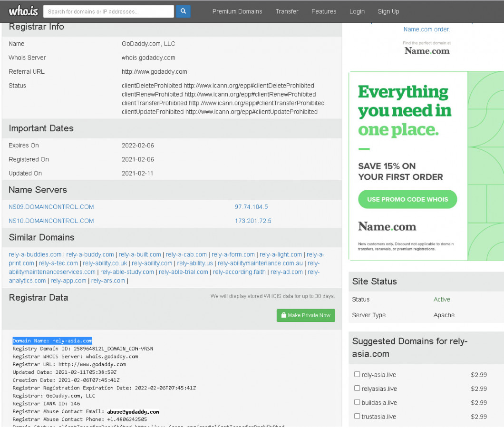This screenshot has width=504, height=428.
Task: Click Updated On date 2021-02-11
Action: click(137, 173)
